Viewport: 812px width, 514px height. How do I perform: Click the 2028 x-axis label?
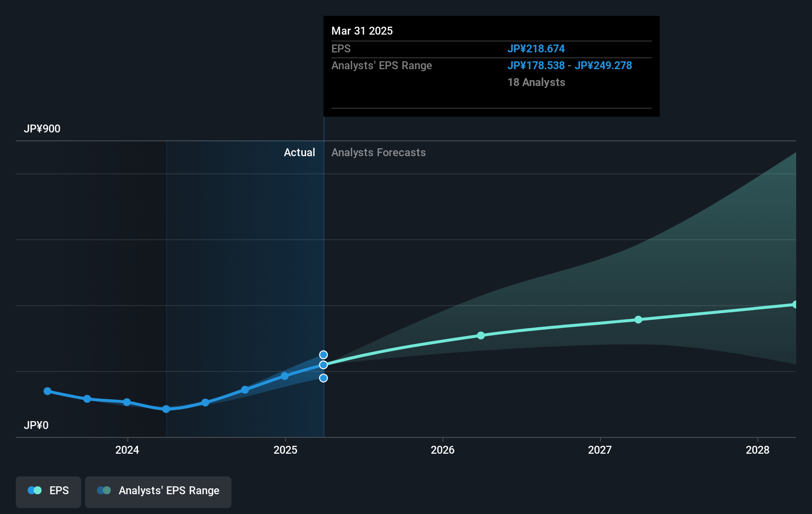[x=758, y=450]
